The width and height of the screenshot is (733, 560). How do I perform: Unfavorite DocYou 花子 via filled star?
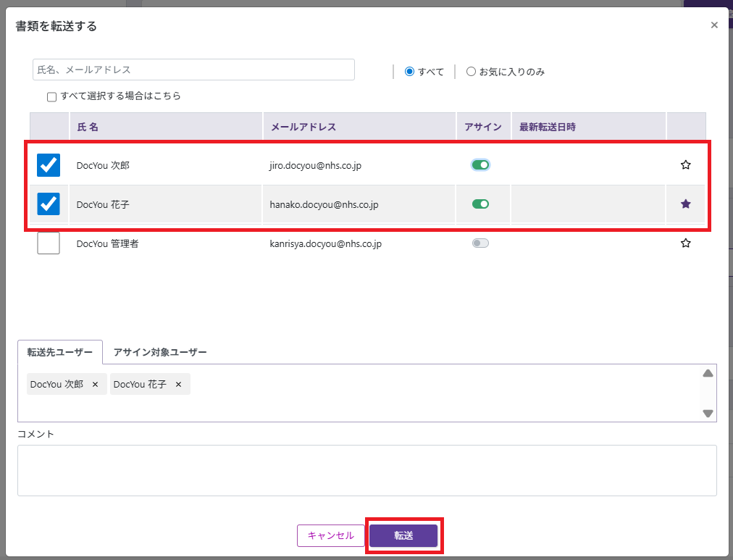pos(685,204)
